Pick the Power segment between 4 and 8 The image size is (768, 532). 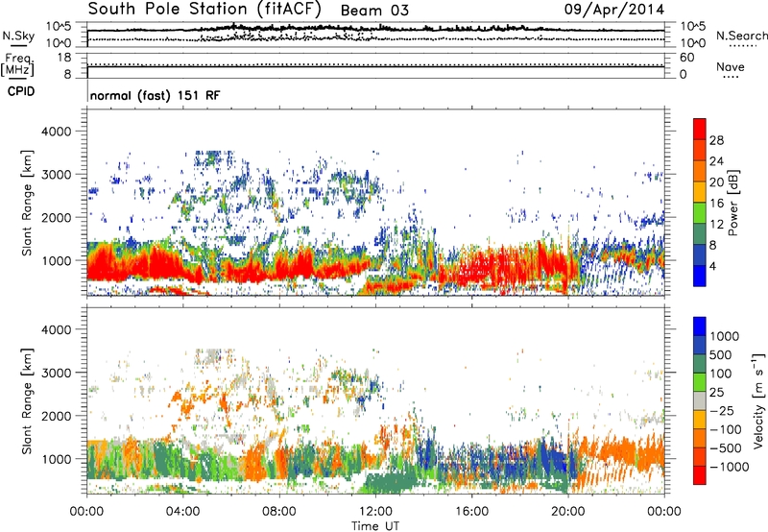click(700, 255)
